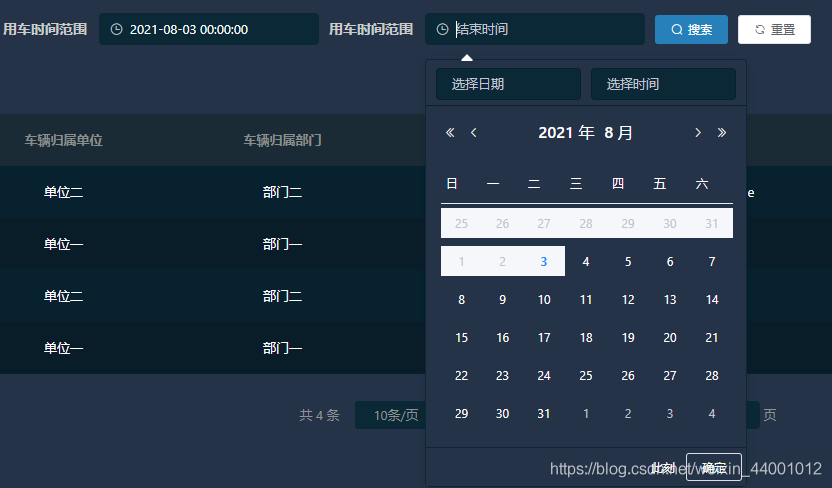Click the disabled day 1 of August
The width and height of the screenshot is (832, 488).
[462, 262]
